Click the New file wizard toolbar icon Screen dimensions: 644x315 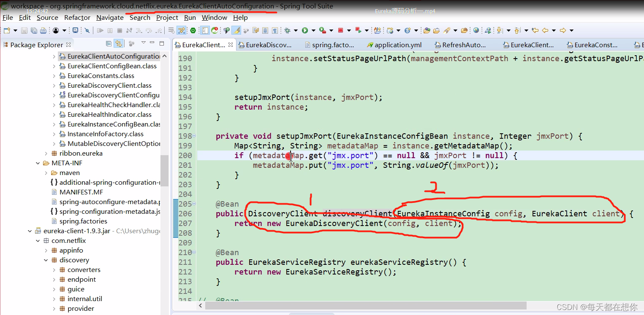(7, 30)
